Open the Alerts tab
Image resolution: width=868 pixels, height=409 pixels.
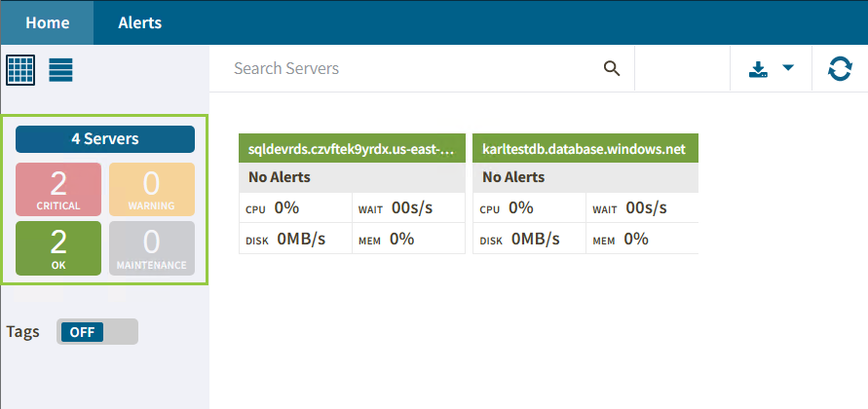pyautogui.click(x=139, y=22)
